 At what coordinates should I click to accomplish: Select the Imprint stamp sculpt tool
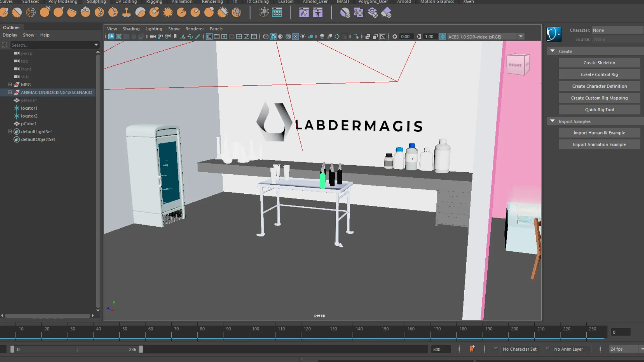(126, 12)
